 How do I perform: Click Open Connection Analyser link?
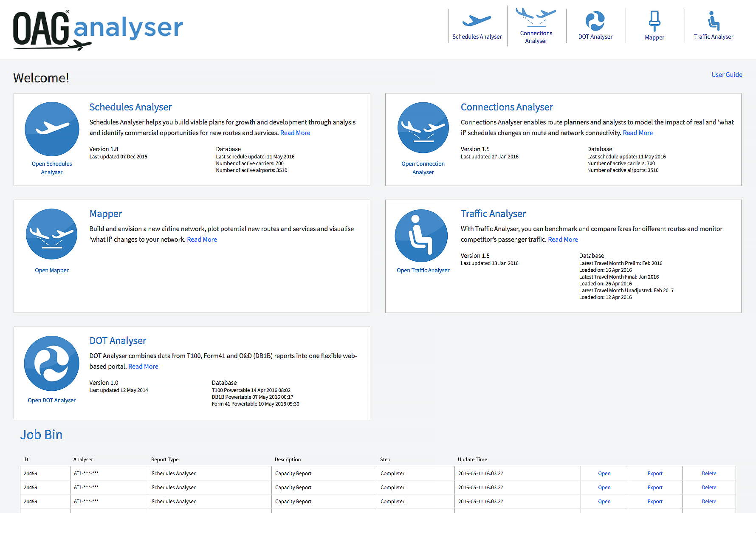tap(423, 168)
